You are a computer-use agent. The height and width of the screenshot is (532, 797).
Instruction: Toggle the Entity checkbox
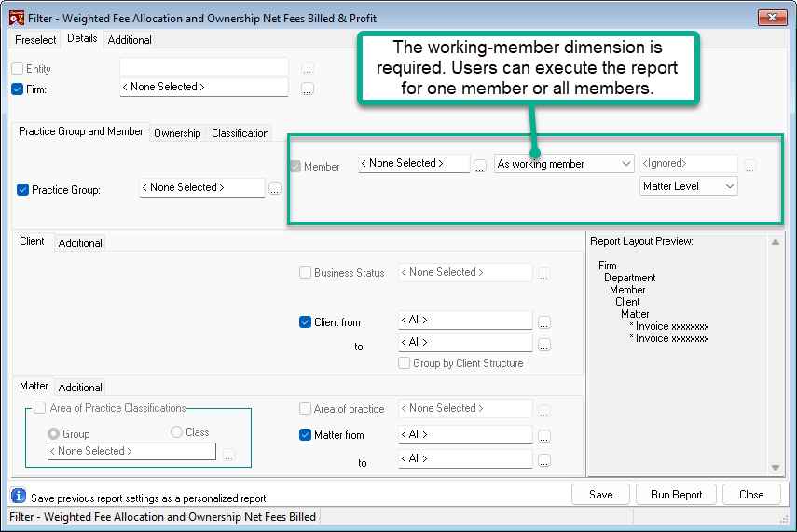click(x=18, y=69)
